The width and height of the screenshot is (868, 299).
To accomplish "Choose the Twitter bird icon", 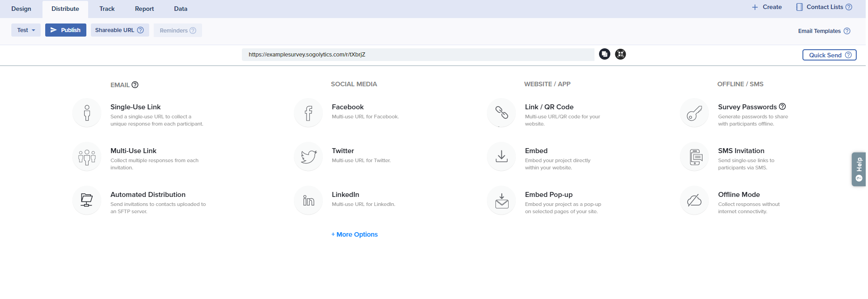I will coord(308,157).
